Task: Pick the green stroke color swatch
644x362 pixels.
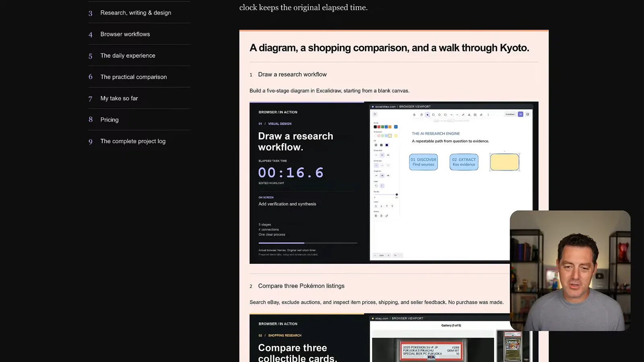Action: point(382,127)
